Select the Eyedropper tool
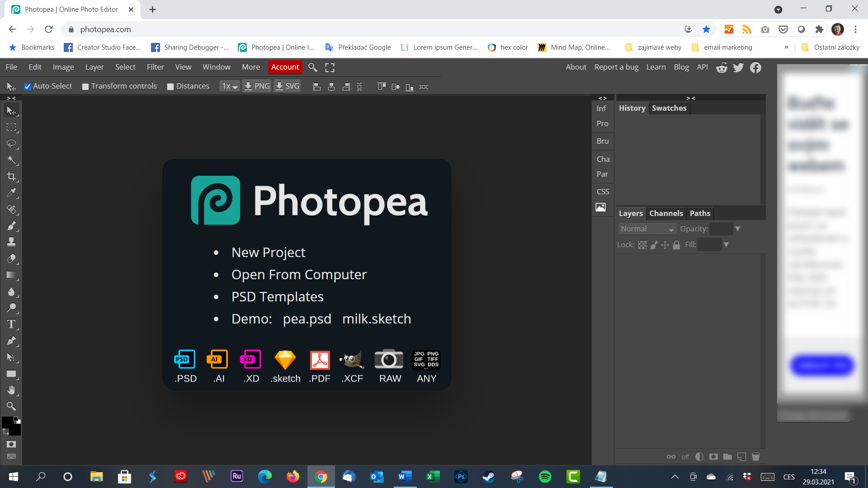Screen dimensions: 868x488 (11, 193)
